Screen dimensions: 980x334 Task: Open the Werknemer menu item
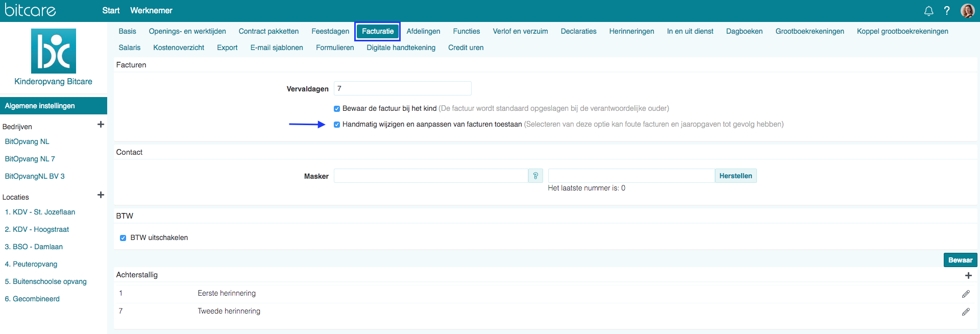click(x=151, y=10)
